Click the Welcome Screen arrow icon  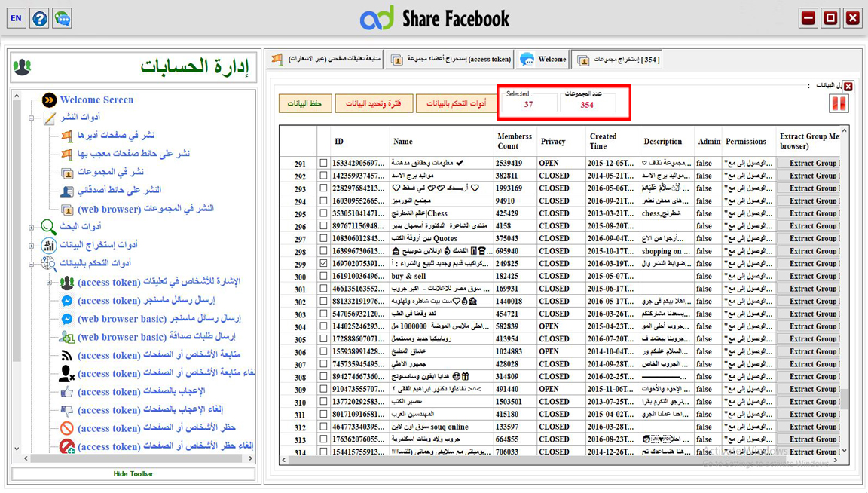click(49, 100)
